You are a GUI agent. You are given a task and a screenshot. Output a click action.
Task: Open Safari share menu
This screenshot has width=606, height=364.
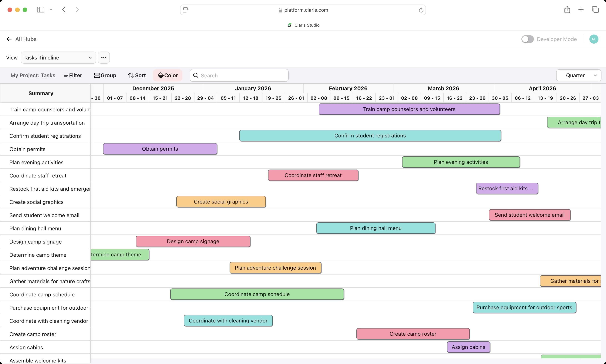(567, 10)
